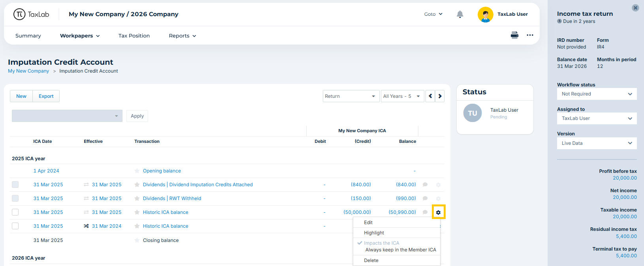Click Net income value 20,000.00

pos(625,197)
